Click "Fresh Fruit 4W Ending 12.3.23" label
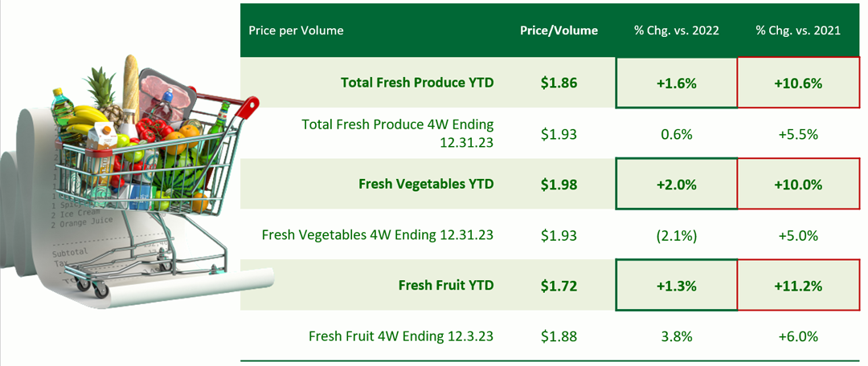Image resolution: width=868 pixels, height=366 pixels. [400, 336]
